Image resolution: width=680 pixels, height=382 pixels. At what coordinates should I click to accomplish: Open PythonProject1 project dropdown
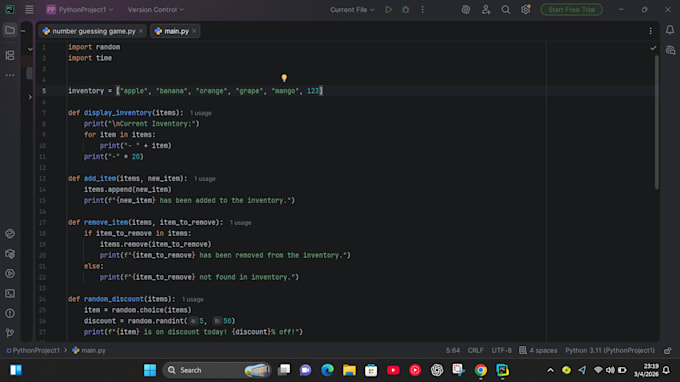click(80, 10)
